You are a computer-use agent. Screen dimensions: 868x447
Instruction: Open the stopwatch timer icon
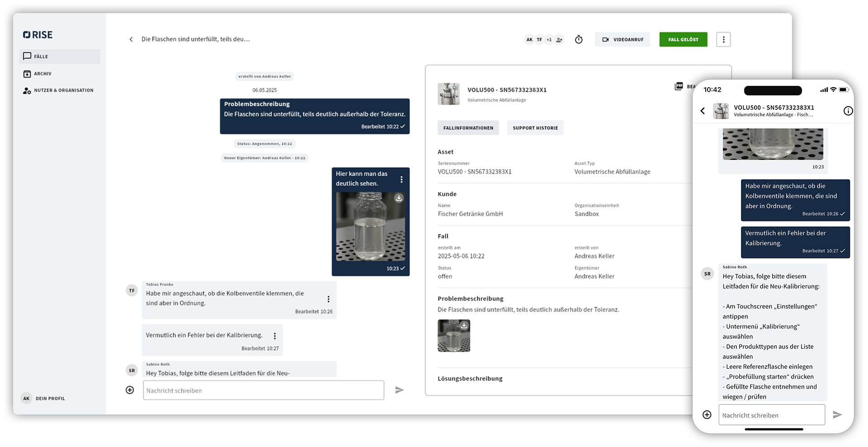coord(579,40)
